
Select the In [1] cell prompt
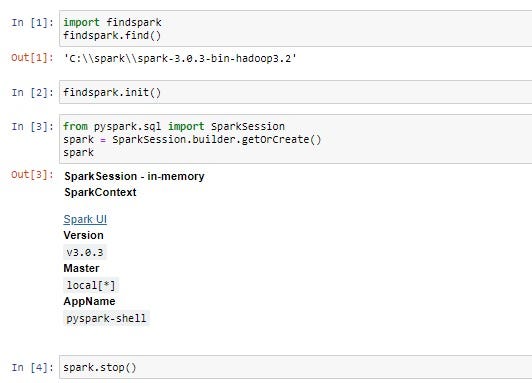click(33, 23)
